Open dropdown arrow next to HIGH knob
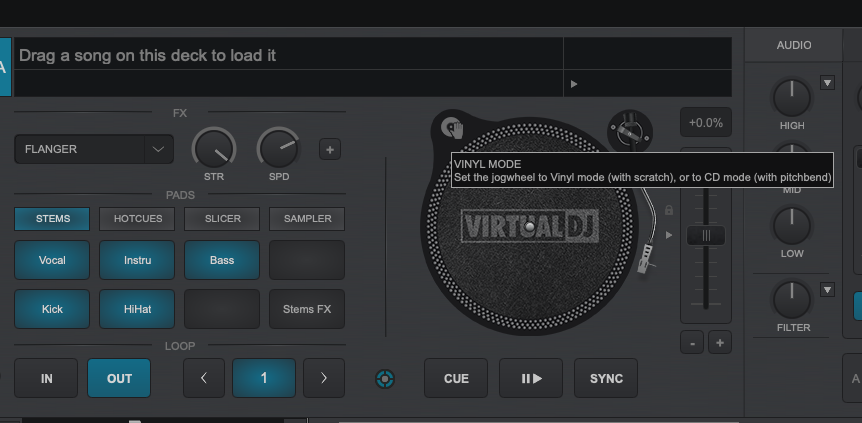The image size is (862, 423). tap(827, 83)
